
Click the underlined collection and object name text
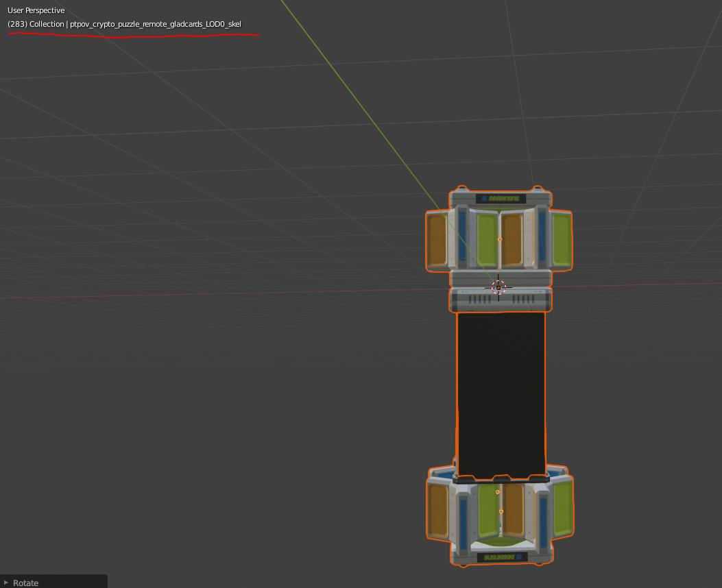point(124,24)
